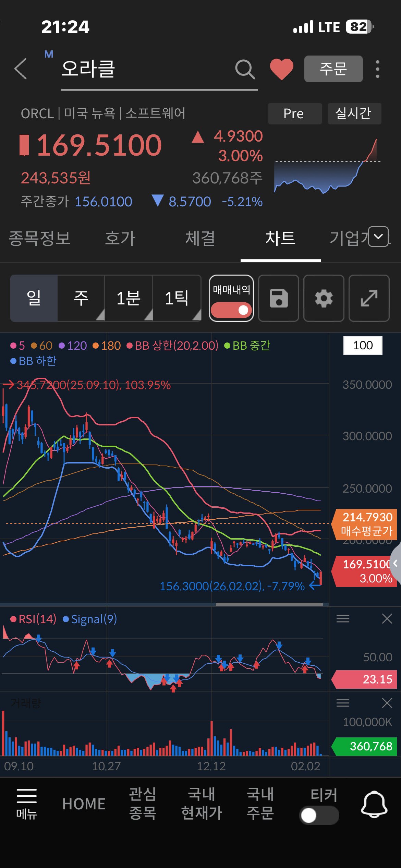Open the 메뉴 hamburger menu

(27, 804)
